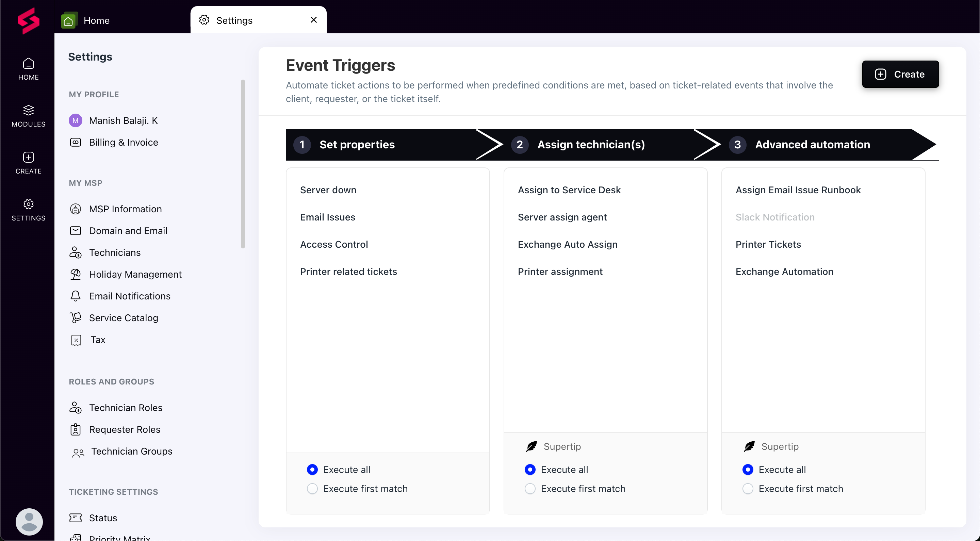Open the Modules sidebar icon
The width and height of the screenshot is (980, 541).
(29, 116)
